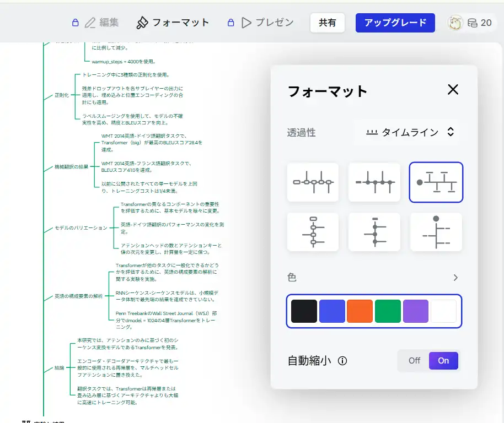
Task: Select the vertical timeline layout with rounded nodes
Action: [313, 232]
